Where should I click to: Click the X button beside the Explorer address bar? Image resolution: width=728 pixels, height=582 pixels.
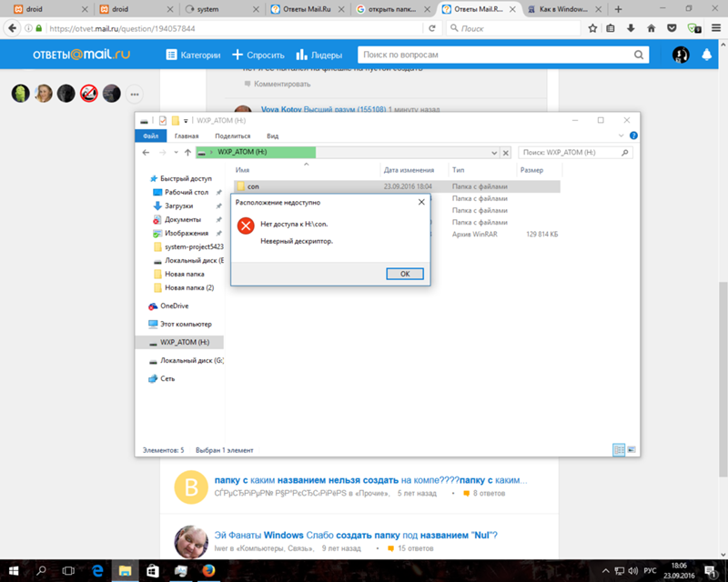tap(506, 152)
